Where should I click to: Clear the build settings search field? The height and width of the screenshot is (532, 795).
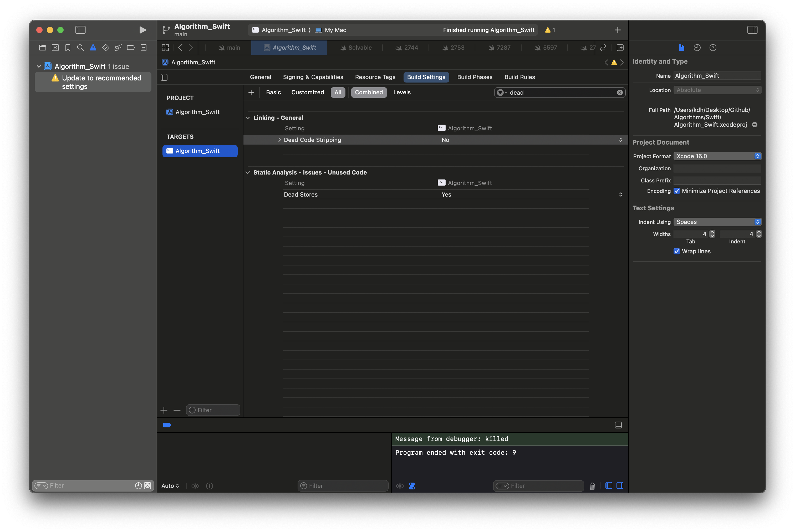tap(620, 93)
